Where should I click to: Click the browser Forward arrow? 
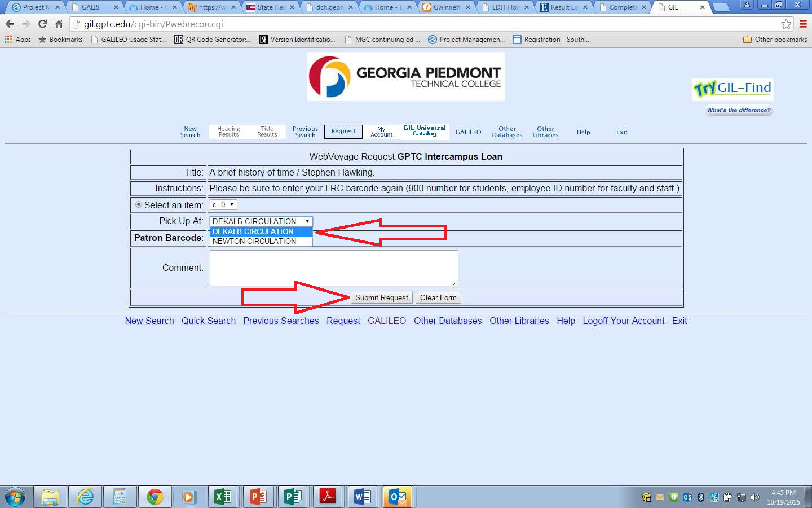[26, 24]
